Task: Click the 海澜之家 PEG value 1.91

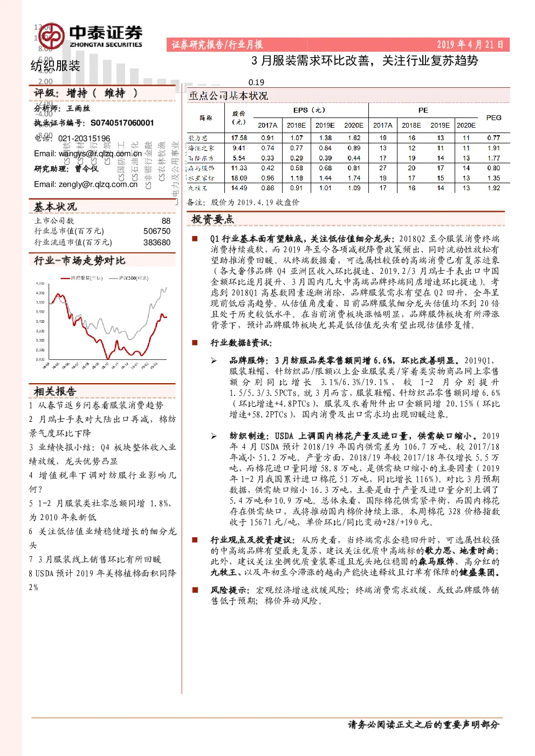Action: click(493, 148)
